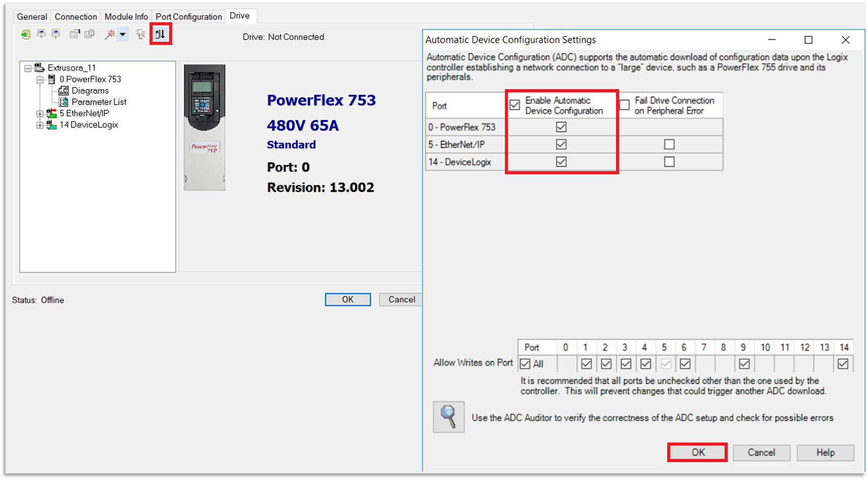
Task: Open Help in ADC Settings dialog
Action: coord(826,452)
